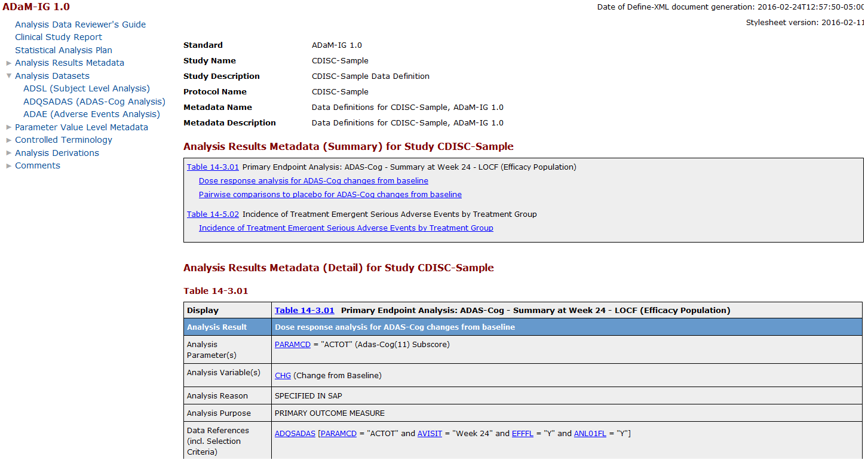
Task: Expand the Analysis Derivations arrow
Action: pyautogui.click(x=9, y=153)
